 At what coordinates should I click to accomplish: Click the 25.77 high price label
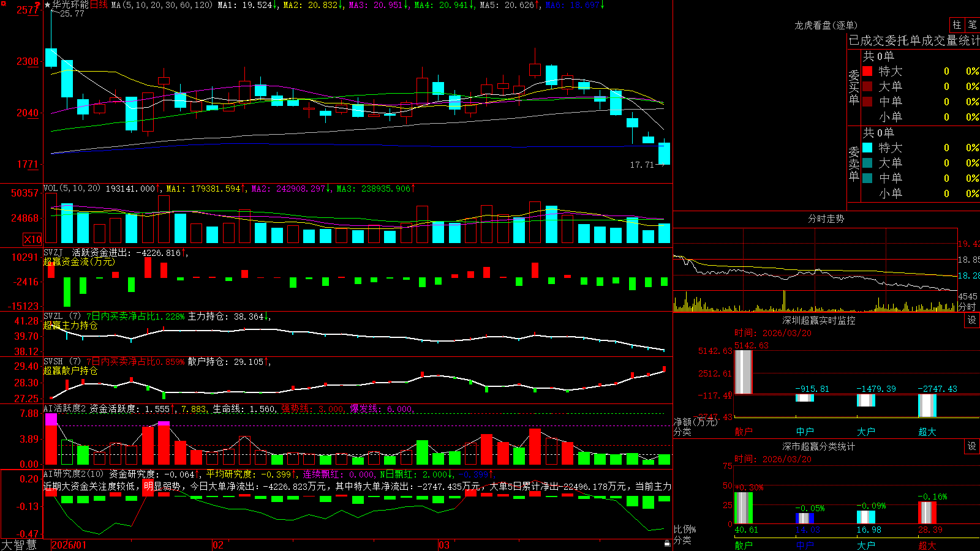[x=72, y=13]
